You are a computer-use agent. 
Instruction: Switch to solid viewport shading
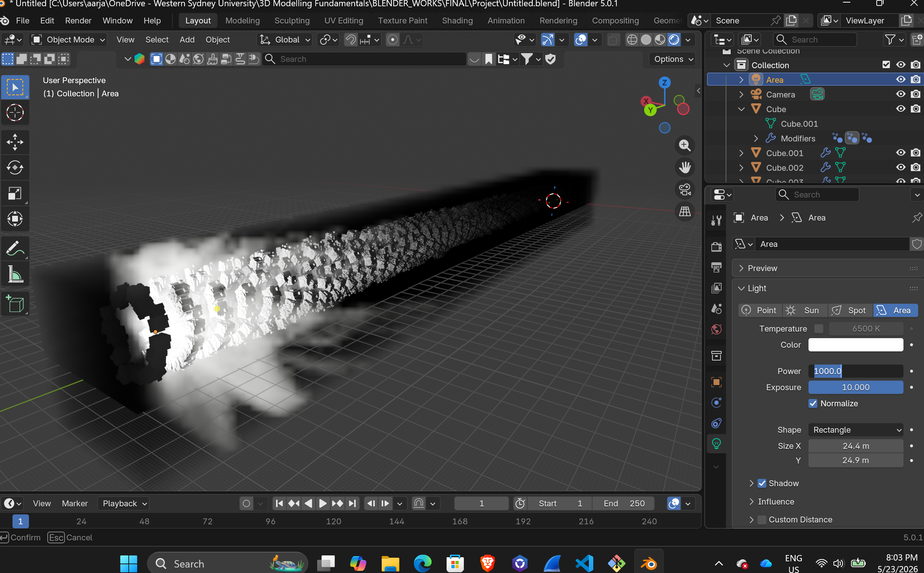tap(646, 40)
